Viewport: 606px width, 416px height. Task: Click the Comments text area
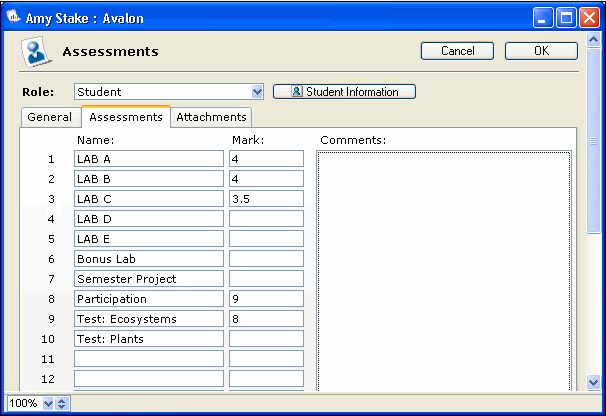click(444, 270)
